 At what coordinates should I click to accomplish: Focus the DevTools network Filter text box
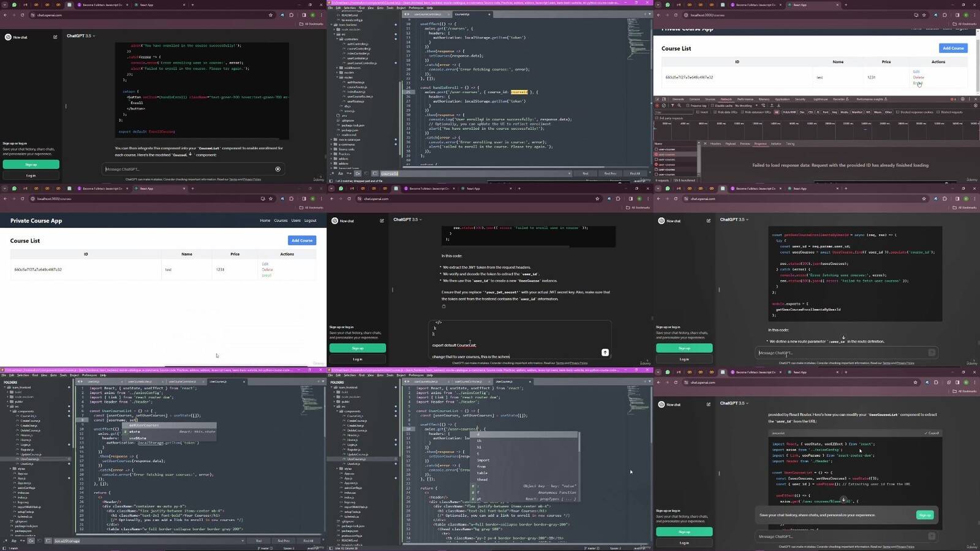click(x=675, y=112)
